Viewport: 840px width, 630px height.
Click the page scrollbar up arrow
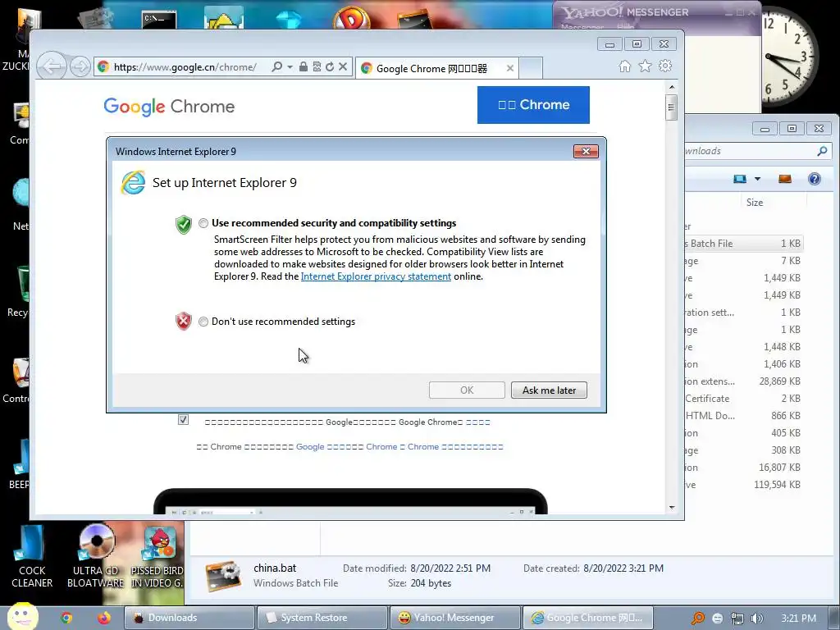point(672,87)
